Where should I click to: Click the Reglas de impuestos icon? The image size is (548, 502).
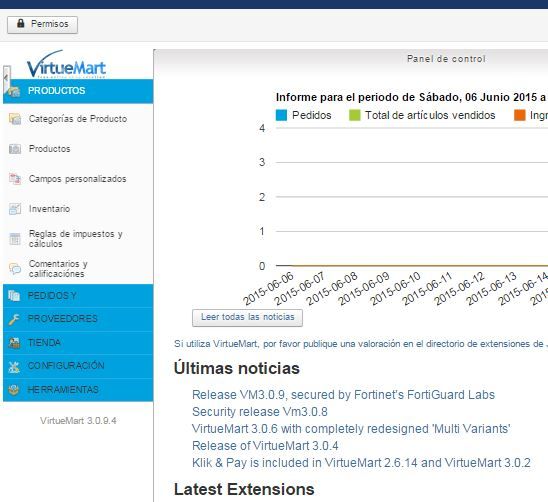[x=15, y=239]
